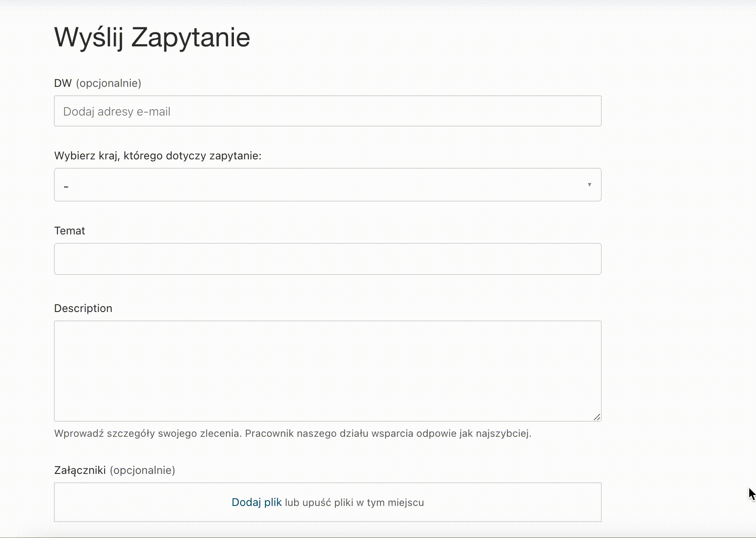Open the country selection dropdown

(327, 185)
